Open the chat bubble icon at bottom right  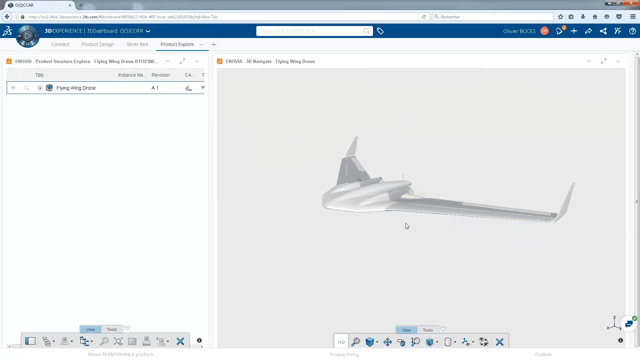[629, 324]
